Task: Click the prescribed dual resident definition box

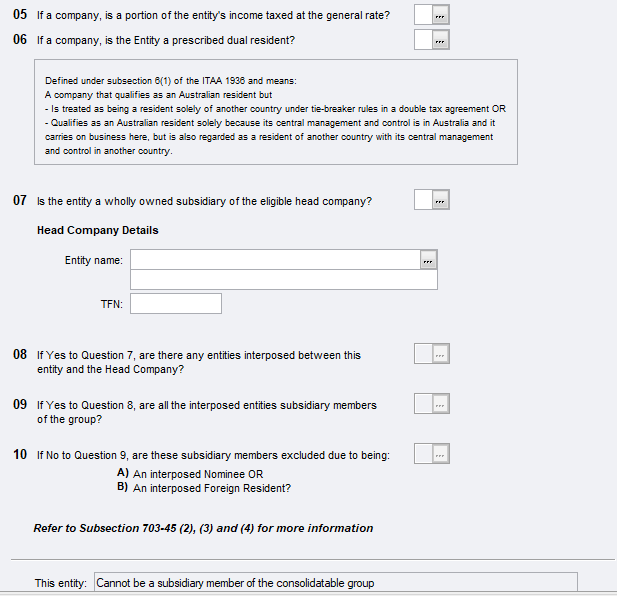Action: click(x=275, y=111)
